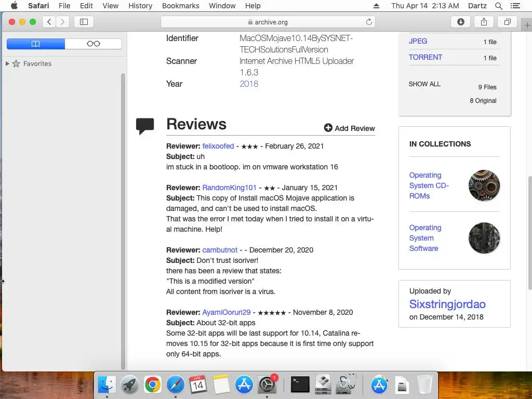Reload the page with the refresh icon

[x=369, y=22]
